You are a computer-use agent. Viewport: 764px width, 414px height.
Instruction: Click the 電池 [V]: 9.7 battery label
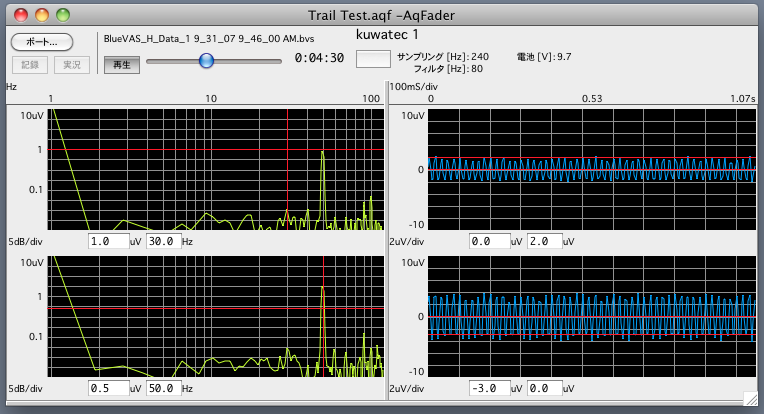click(544, 56)
